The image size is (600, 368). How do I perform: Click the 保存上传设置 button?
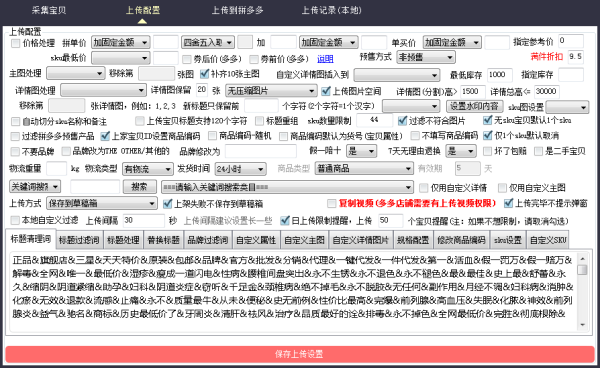(x=300, y=354)
